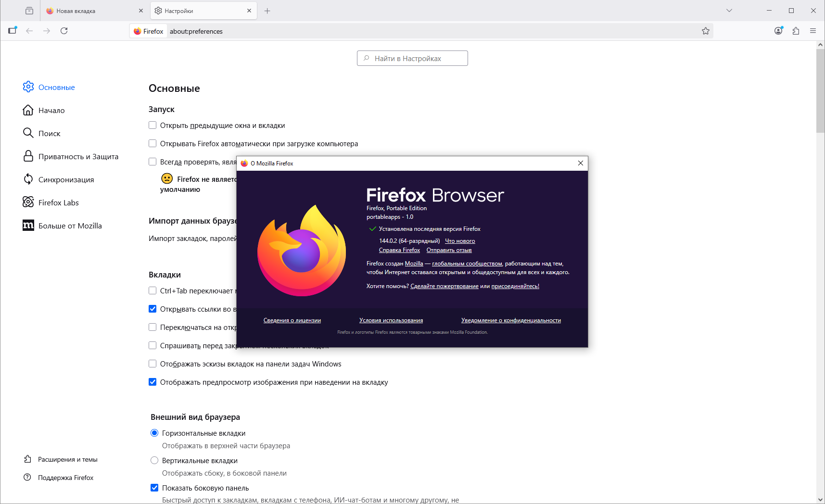Screen dimensions: 825x504
Task: Click the vertical scrollbar thumb of the settings page
Action: click(820, 90)
